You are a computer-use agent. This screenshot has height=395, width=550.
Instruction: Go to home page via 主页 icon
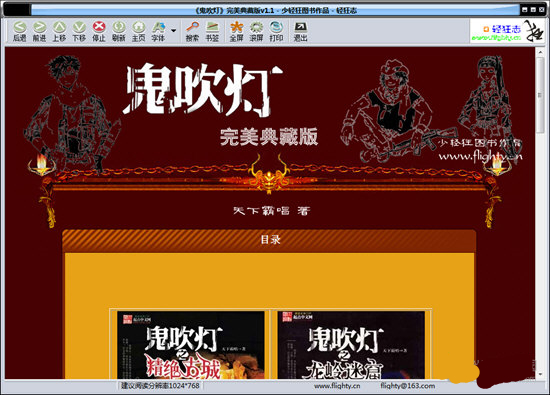point(139,31)
